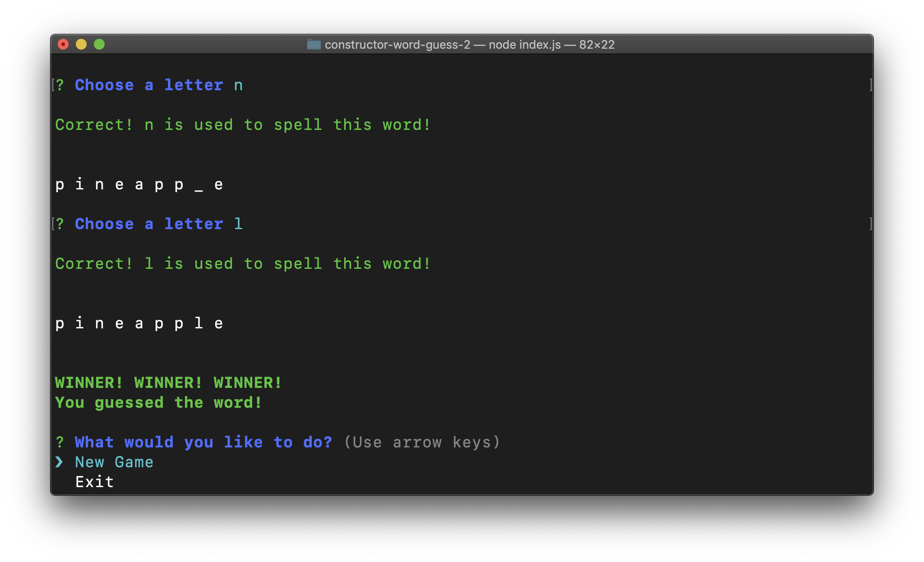Click the Use arrow keys hint
The width and height of the screenshot is (924, 562).
coord(422,442)
